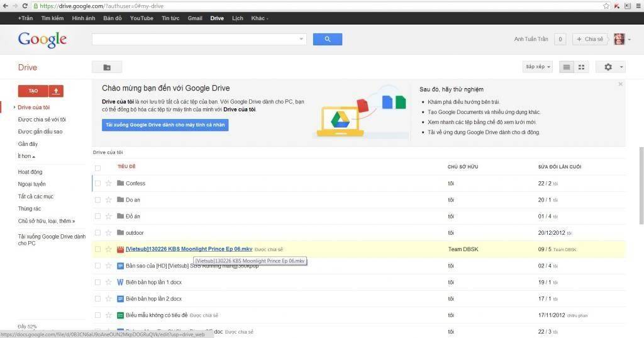Expand Drive của tôi tree arrow
The height and width of the screenshot is (338, 644).
point(15,108)
